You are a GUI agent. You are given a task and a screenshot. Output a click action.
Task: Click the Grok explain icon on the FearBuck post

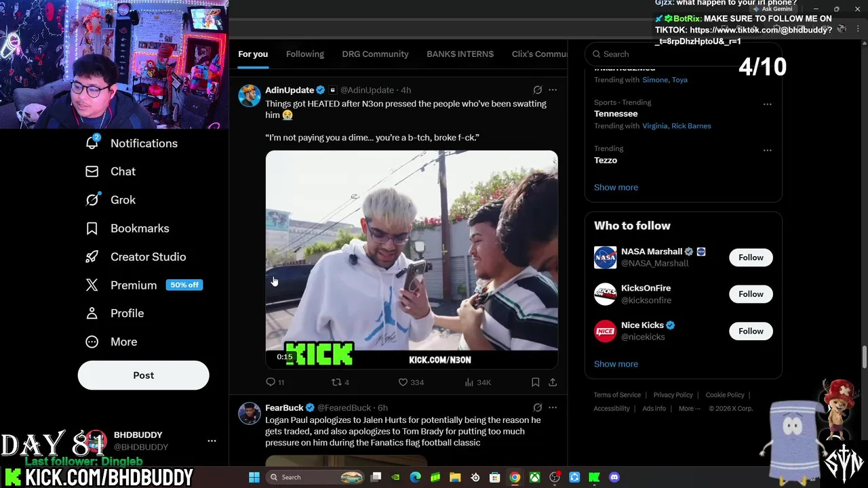tap(537, 407)
